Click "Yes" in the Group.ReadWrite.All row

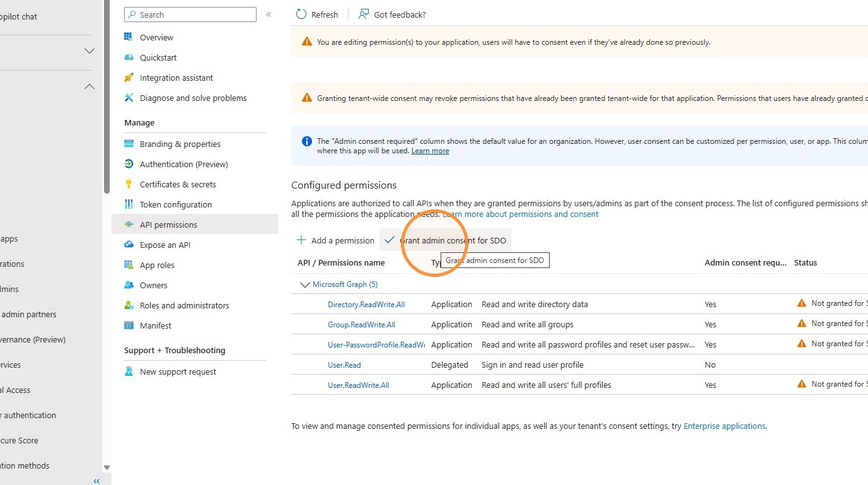pos(710,325)
